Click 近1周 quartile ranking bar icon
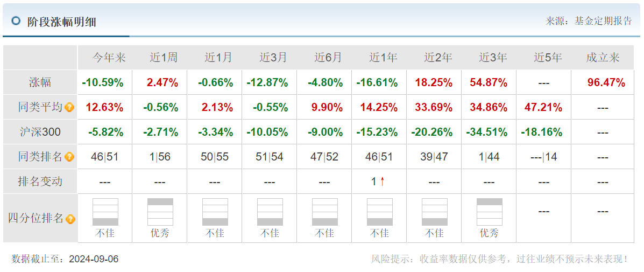Screen dimensions: 644x272 [160, 212]
